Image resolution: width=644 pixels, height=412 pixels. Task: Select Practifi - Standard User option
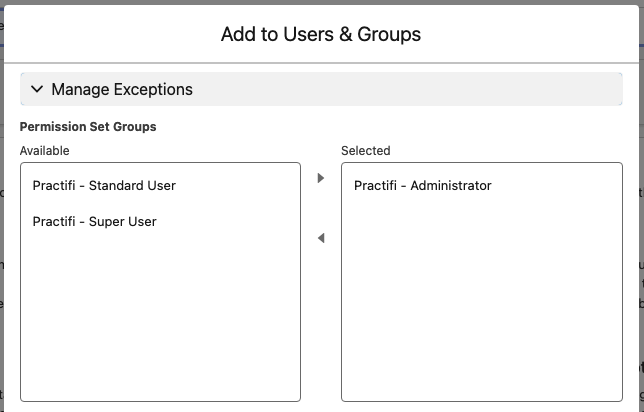pos(160,186)
